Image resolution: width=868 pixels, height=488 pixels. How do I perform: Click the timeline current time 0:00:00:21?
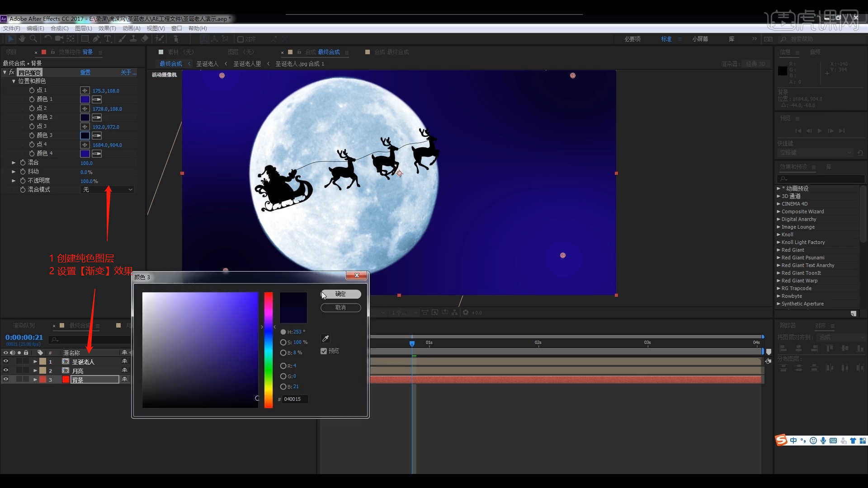coord(24,337)
